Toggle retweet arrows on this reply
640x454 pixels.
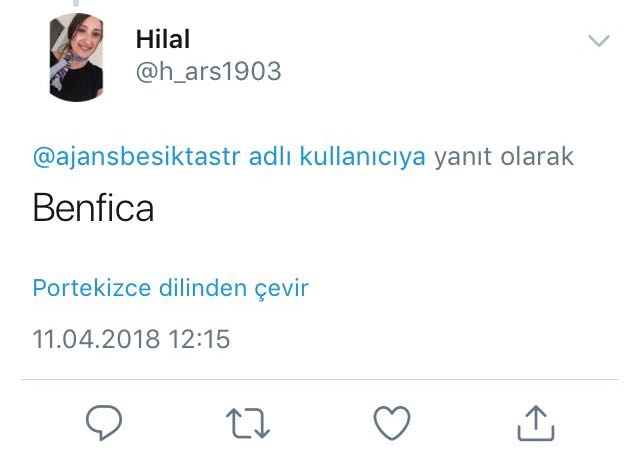248,423
